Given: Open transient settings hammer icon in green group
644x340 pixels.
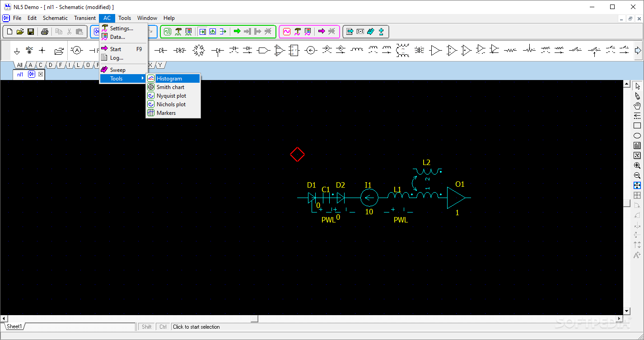Looking at the screenshot, I should click(178, 32).
